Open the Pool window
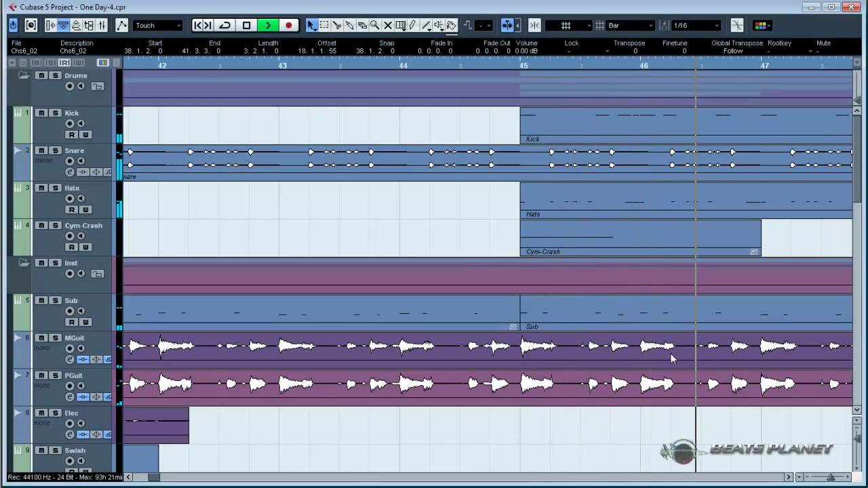Screen dimensions: 868x488 coord(89,25)
